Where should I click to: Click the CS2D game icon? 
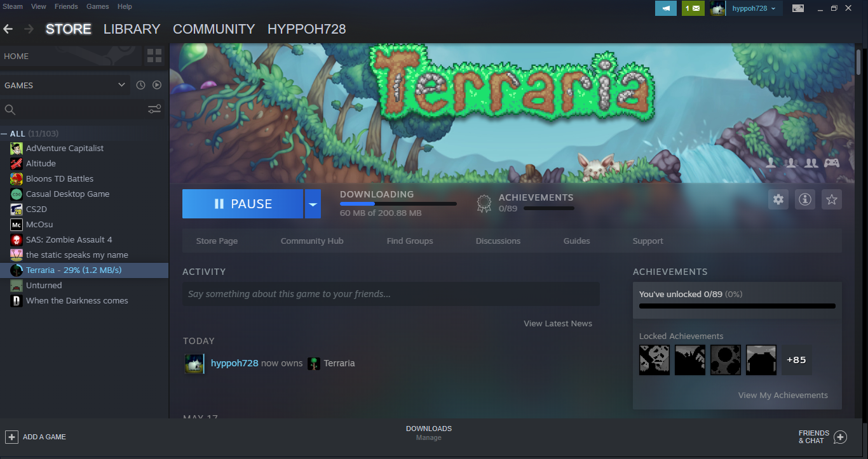17,210
